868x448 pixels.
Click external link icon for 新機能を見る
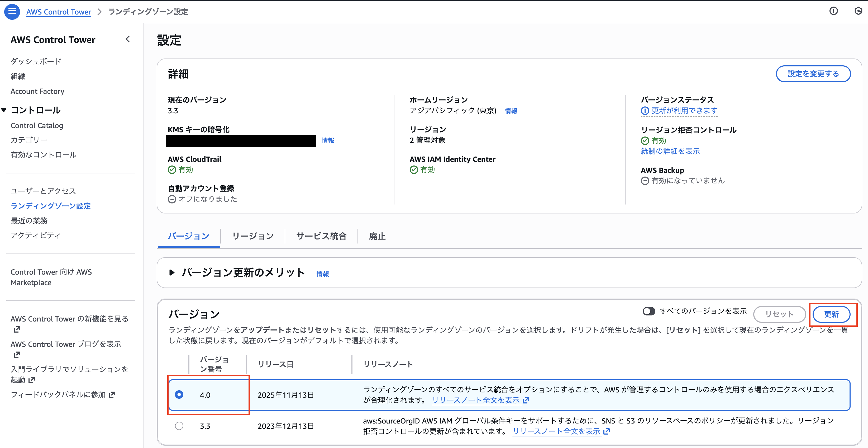(17, 329)
